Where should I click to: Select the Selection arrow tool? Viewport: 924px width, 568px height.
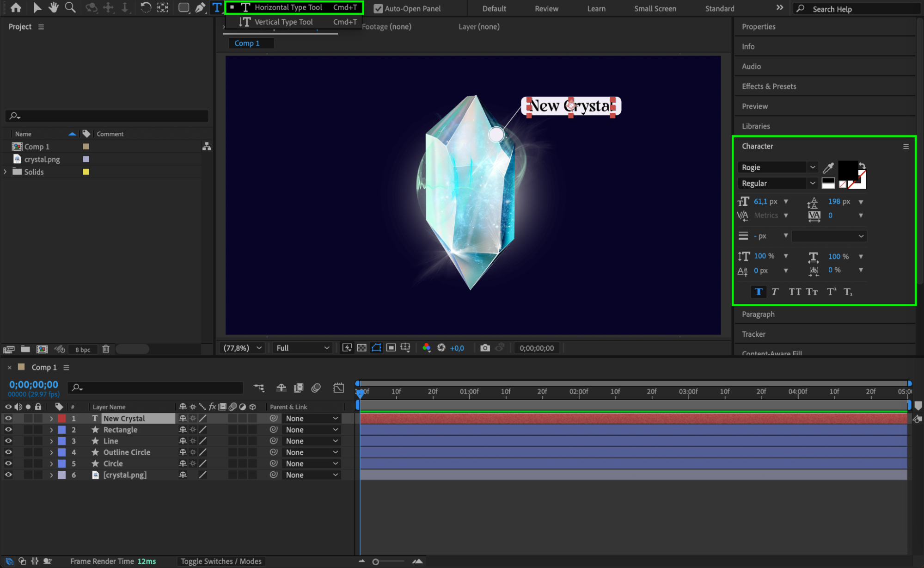pyautogui.click(x=37, y=7)
